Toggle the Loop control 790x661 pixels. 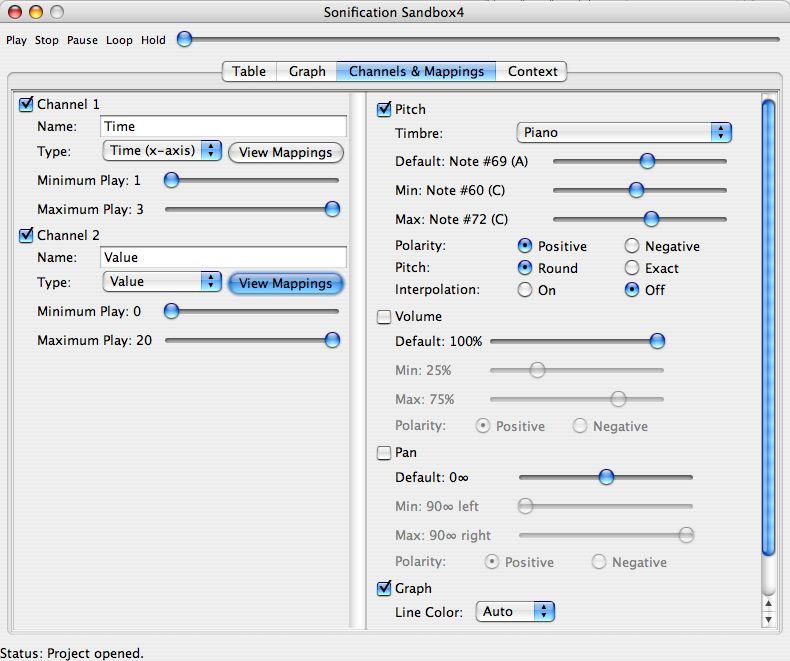point(119,40)
